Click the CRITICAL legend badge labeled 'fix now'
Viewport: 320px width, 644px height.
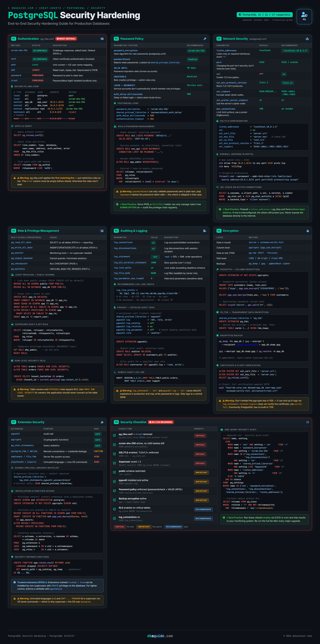coord(120,527)
